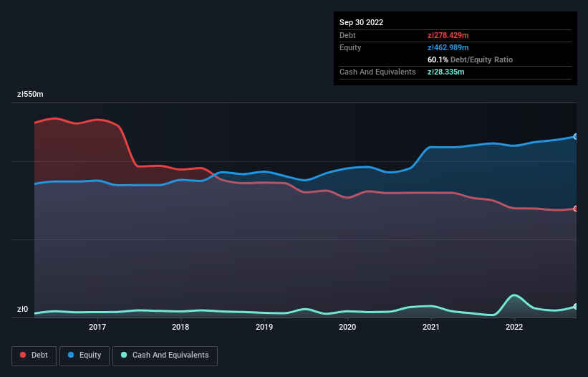Select the teal Cash endpoint marker on chart

click(x=576, y=307)
